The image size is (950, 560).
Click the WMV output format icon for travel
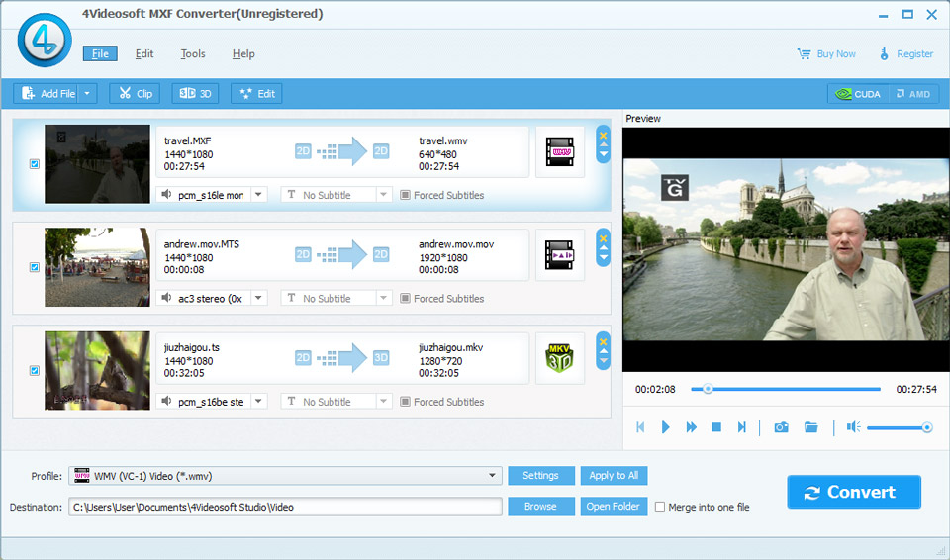pos(560,151)
